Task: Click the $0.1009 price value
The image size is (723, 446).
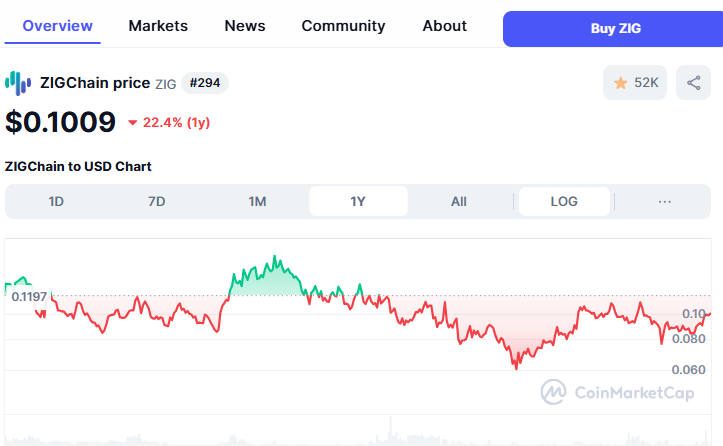Action: point(60,122)
